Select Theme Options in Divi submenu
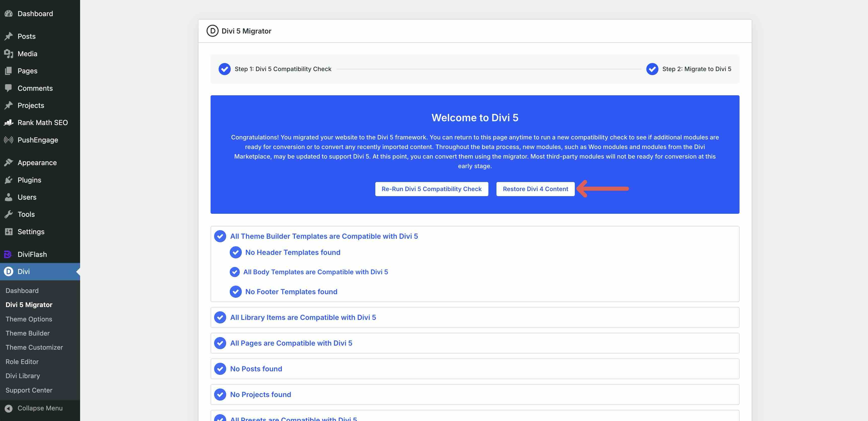This screenshot has width=868, height=421. pos(29,319)
